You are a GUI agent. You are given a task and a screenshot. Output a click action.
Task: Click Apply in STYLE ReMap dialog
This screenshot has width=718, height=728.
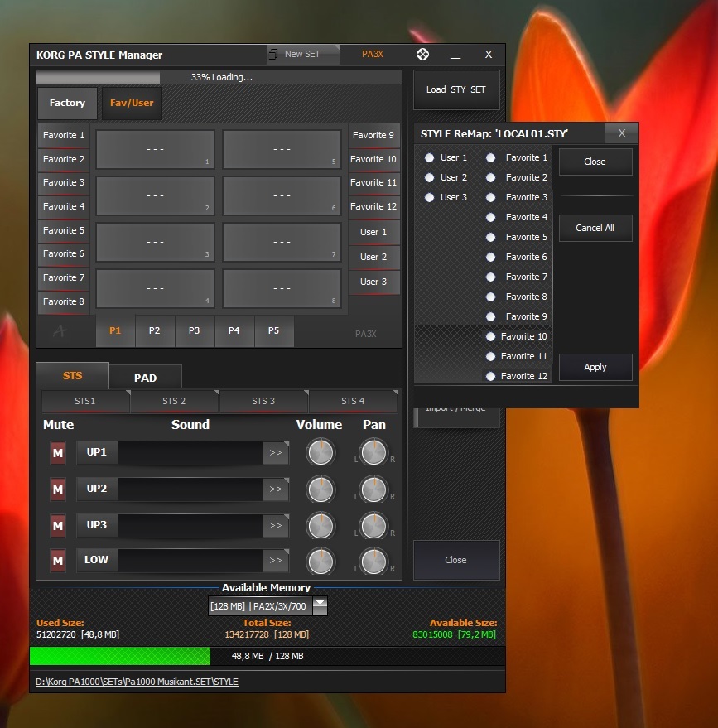tap(595, 367)
